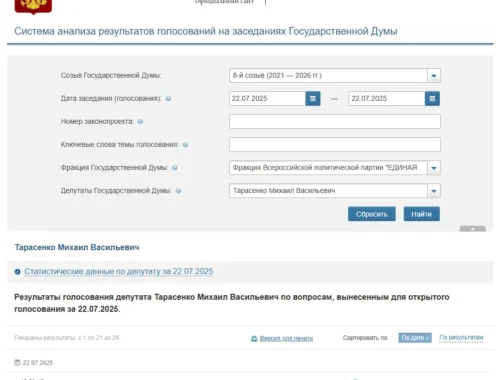Screen dimensions: 500x380
Task: Sort by По результатам
Action: (x=461, y=338)
